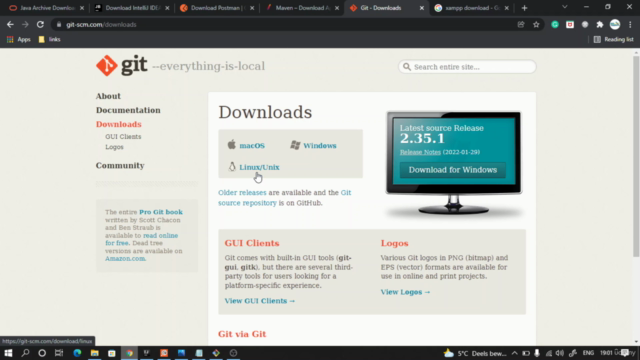This screenshot has height=360, width=640.
Task: Open the Windows Start menu
Action: [8, 353]
